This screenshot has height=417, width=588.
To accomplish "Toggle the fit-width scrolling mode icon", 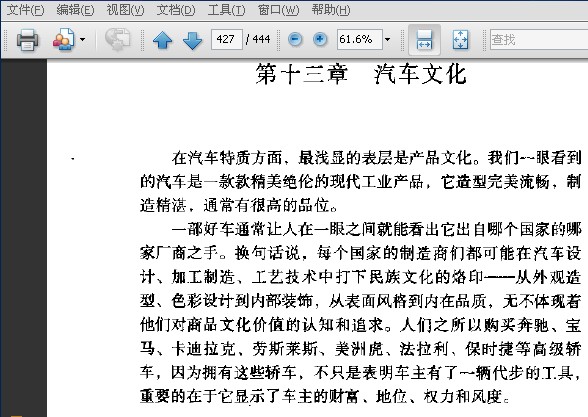I will 424,39.
